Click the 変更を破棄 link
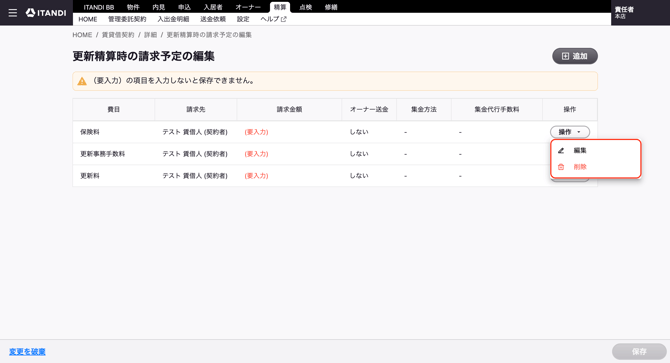Viewport: 670px width, 363px height. click(27, 351)
